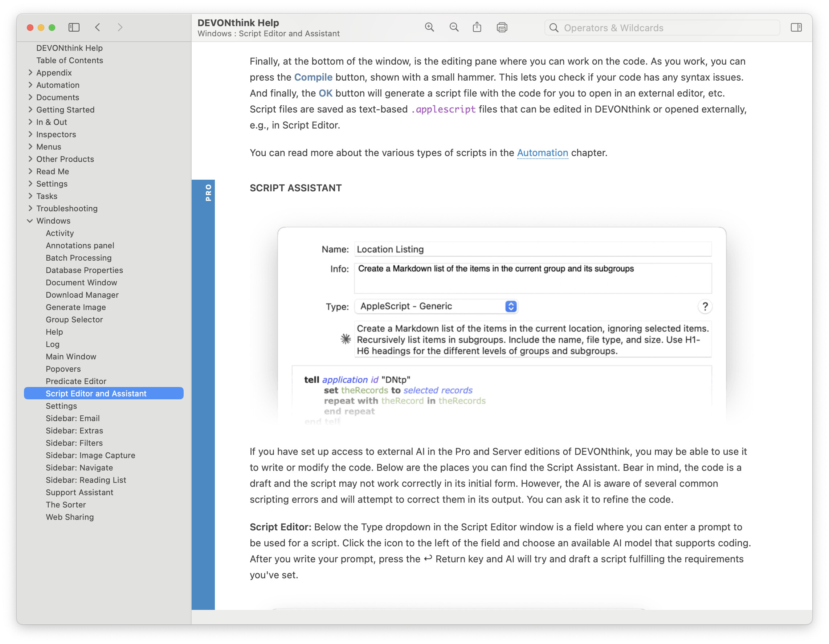The width and height of the screenshot is (829, 644).
Task: Click the zoom in magnifier icon
Action: [429, 27]
